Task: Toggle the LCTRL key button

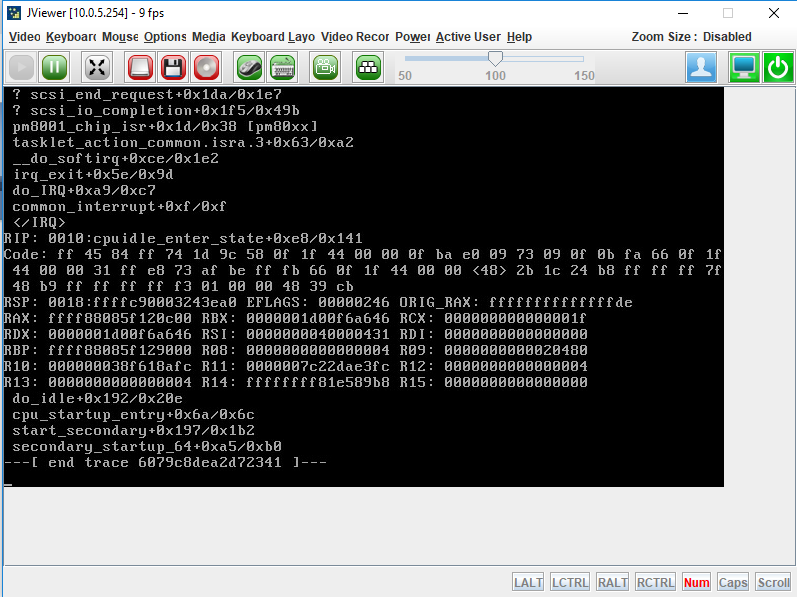Action: click(x=570, y=582)
